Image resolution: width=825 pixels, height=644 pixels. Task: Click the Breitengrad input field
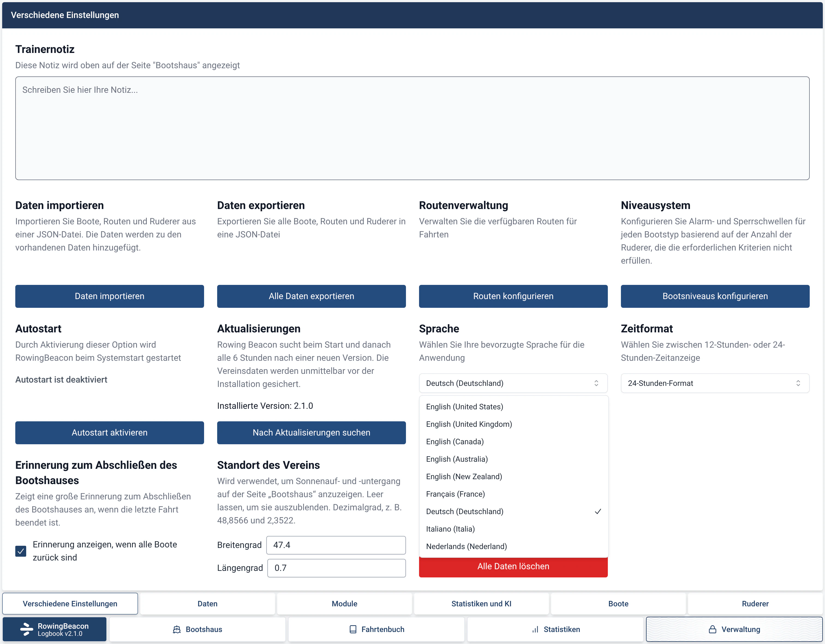tap(336, 545)
